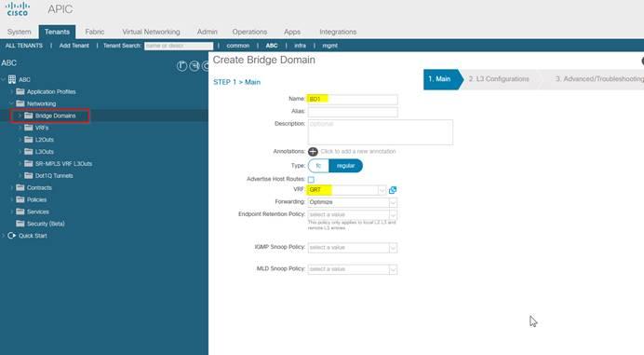Image resolution: width=644 pixels, height=355 pixels.
Task: Collapse the ABC tenant tree node
Action: pos(4,79)
